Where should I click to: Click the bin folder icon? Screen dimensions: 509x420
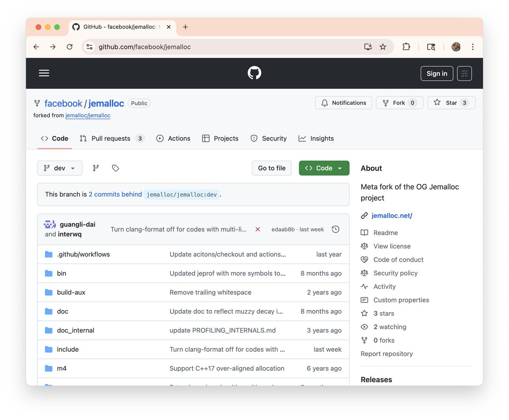48,273
